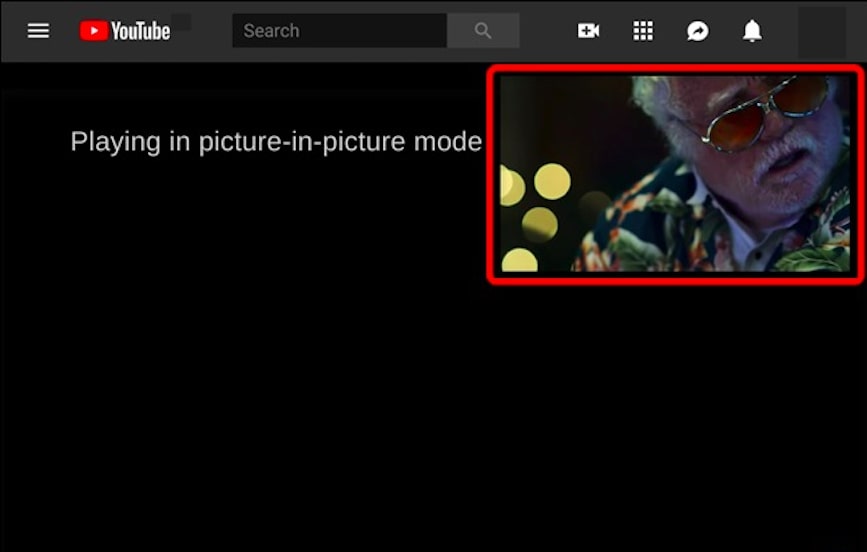Click the blurred region beside YouTube logo
Viewport: 867px width, 552px height.
(181, 21)
